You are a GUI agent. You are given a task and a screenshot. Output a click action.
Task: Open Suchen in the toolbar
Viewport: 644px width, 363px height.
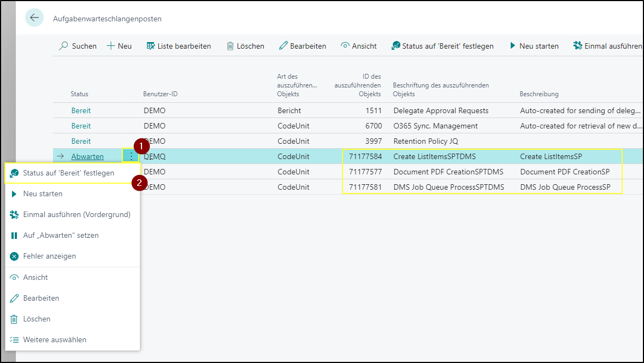pyautogui.click(x=78, y=46)
